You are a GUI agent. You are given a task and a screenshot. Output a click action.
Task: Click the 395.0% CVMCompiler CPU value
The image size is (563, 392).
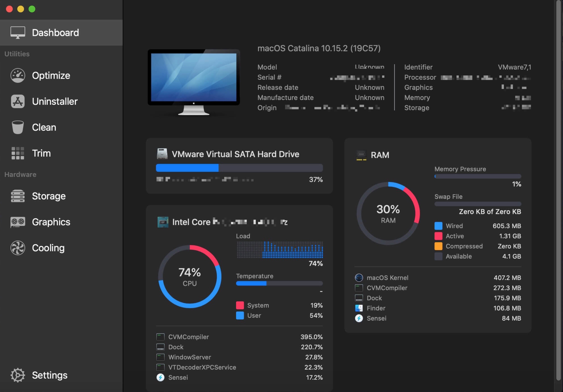(x=312, y=337)
